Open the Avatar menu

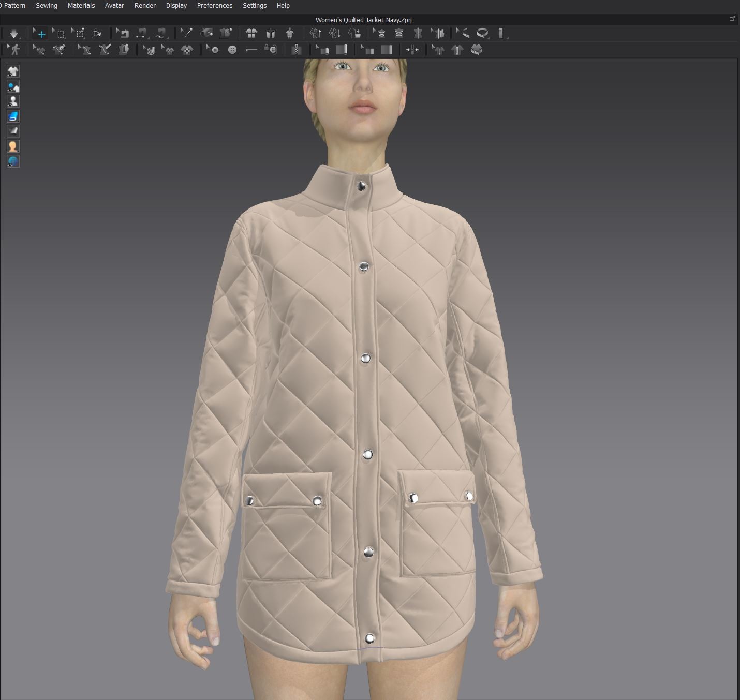(x=114, y=6)
